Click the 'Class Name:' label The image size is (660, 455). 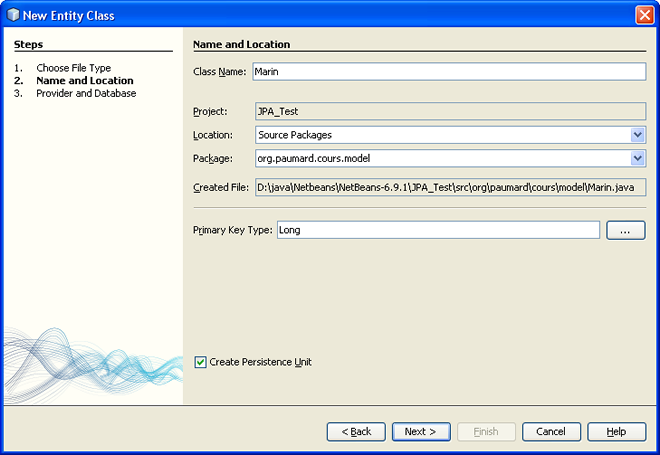(219, 72)
